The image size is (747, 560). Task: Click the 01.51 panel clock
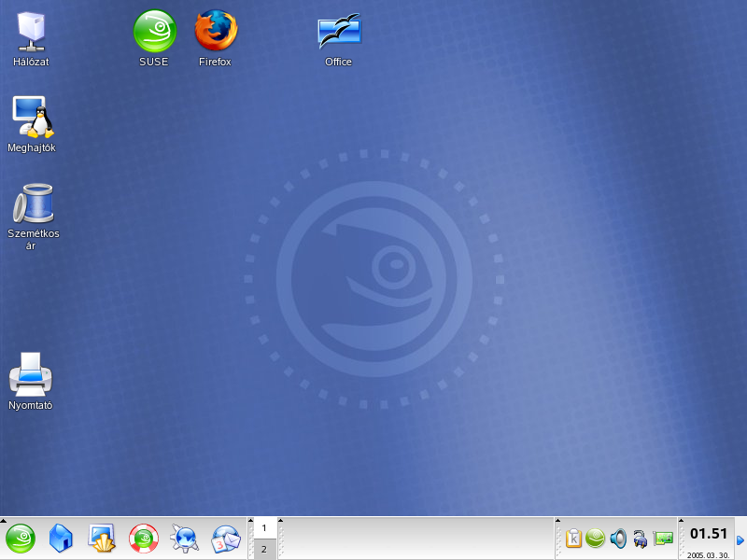coord(709,534)
